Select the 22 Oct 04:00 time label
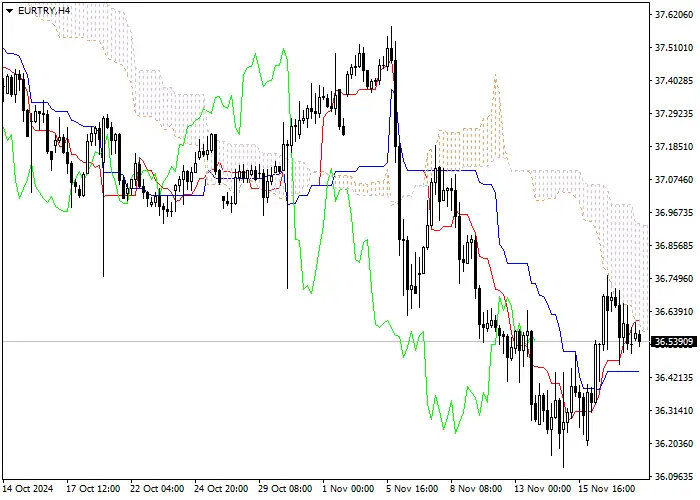This screenshot has height=500, width=700. click(157, 488)
